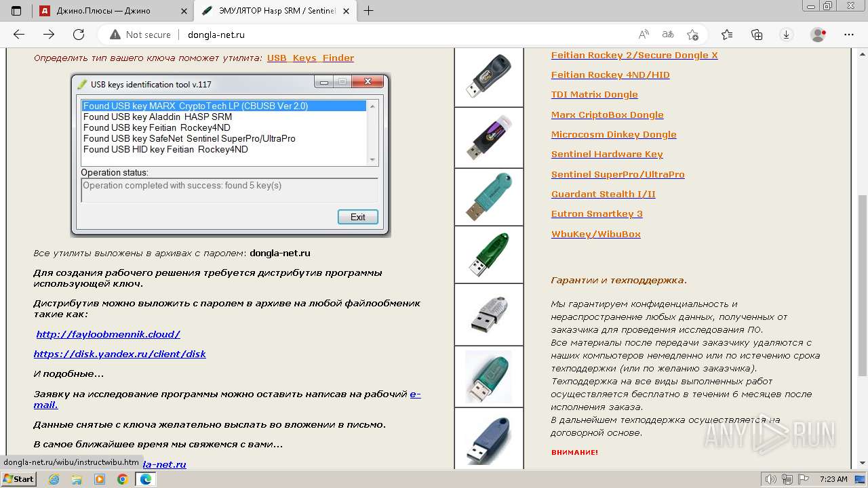Open the Guardant Stealth I/II link
The width and height of the screenshot is (868, 488).
tap(603, 194)
